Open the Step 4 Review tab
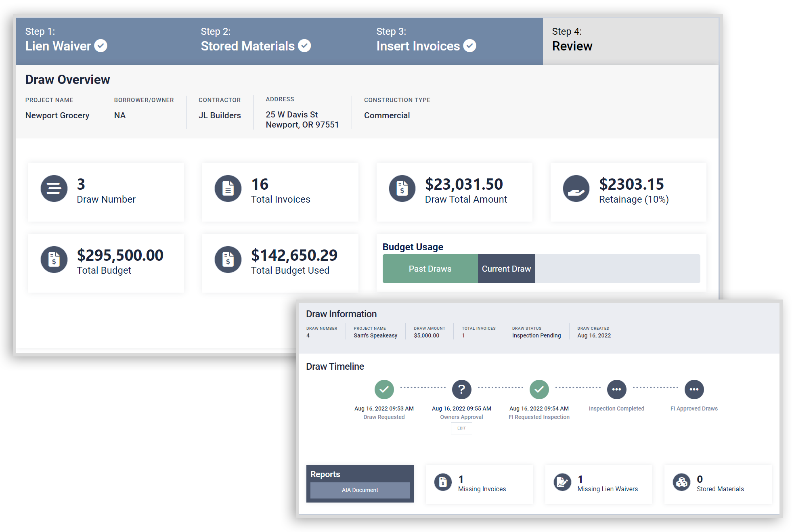This screenshot has width=792, height=532. [x=631, y=42]
